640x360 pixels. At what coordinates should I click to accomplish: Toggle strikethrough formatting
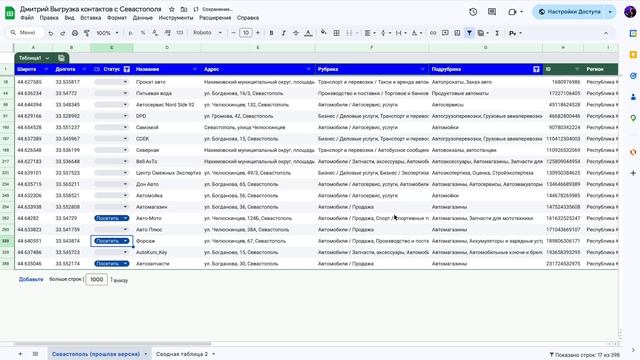296,33
